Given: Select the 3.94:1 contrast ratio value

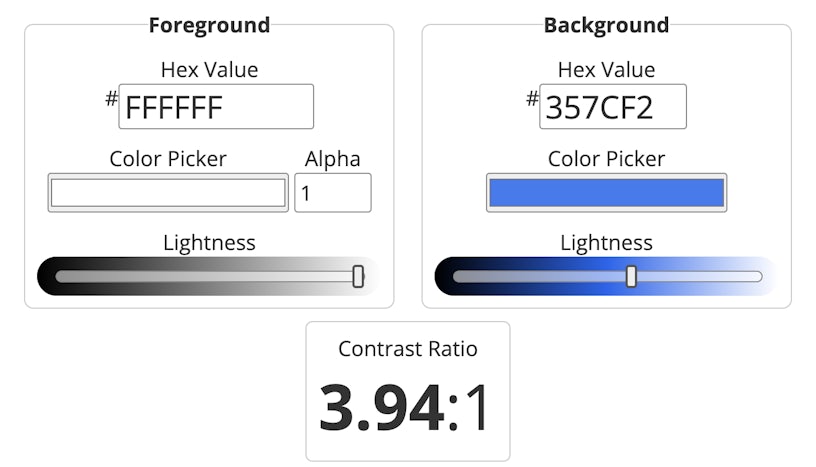Looking at the screenshot, I should 405,408.
